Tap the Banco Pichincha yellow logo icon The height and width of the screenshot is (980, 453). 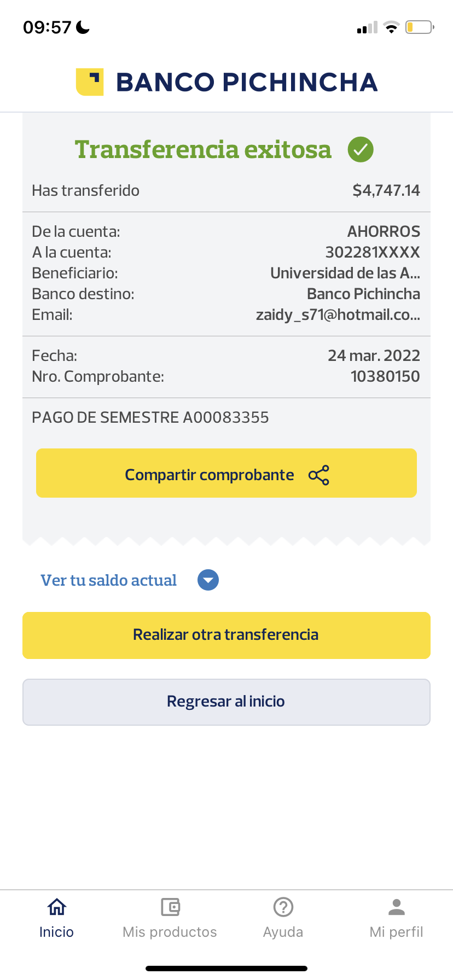point(90,82)
